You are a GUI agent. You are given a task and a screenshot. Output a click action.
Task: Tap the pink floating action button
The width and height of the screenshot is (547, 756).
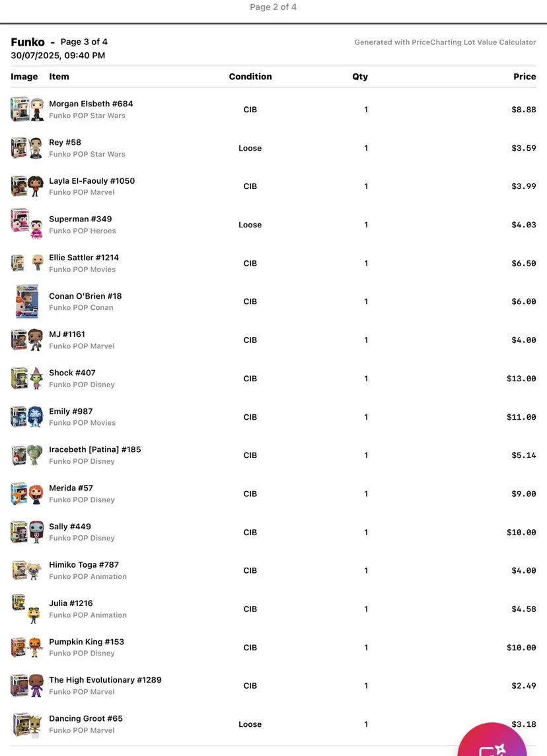click(492, 743)
